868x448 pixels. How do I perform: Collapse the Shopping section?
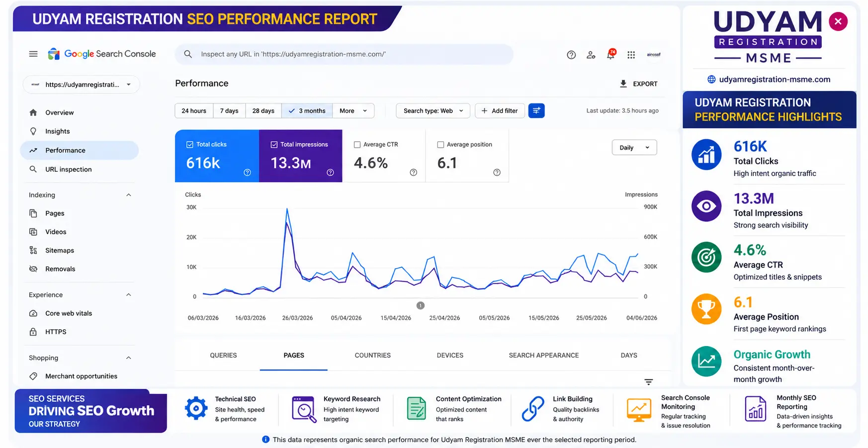point(129,358)
